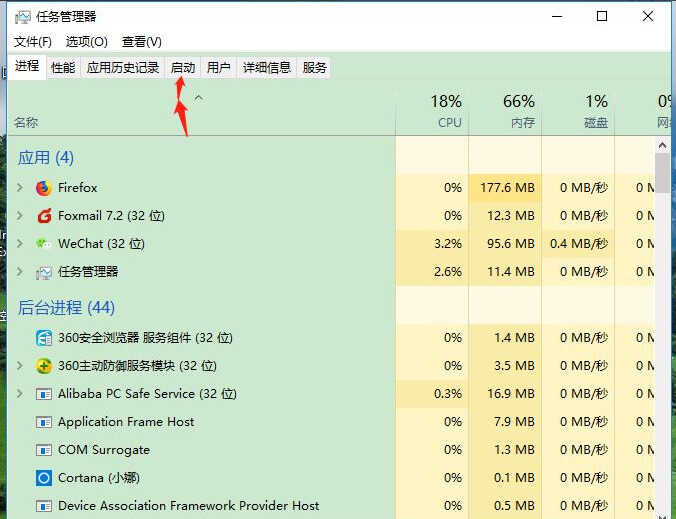Switch to the 应用历史记录 tab
676x519 pixels.
pos(123,68)
